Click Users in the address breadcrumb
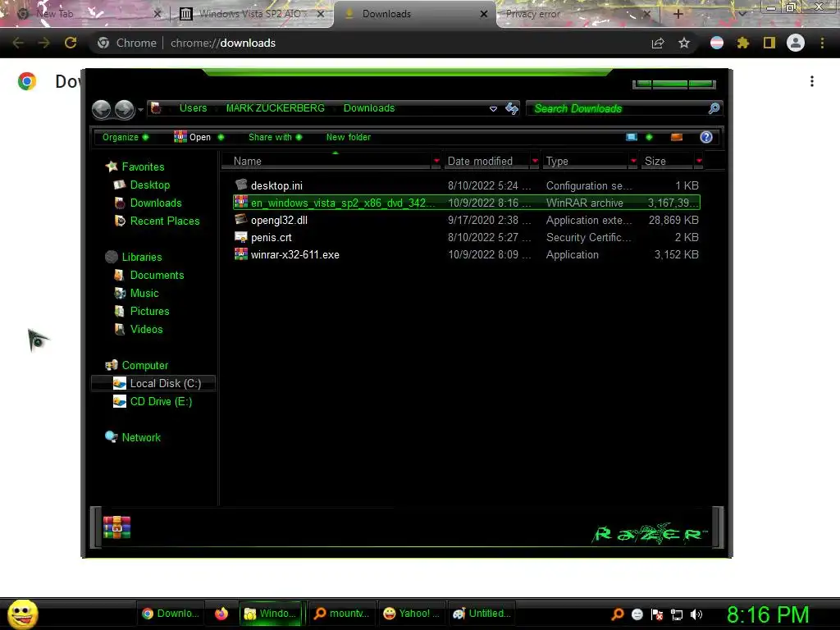The image size is (840, 630). (193, 108)
